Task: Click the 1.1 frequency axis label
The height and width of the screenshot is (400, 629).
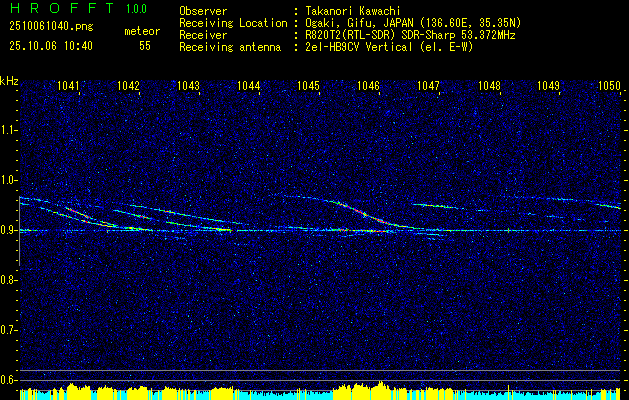Action: pyautogui.click(x=9, y=130)
